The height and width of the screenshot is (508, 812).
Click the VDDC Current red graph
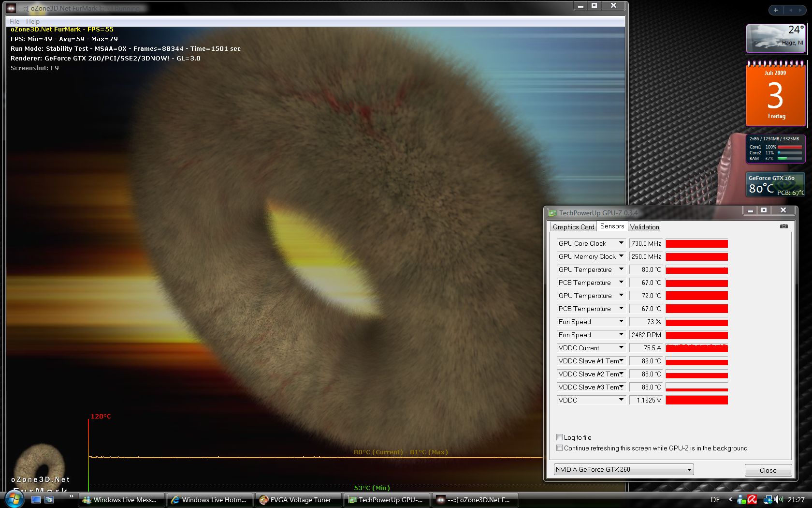[696, 348]
